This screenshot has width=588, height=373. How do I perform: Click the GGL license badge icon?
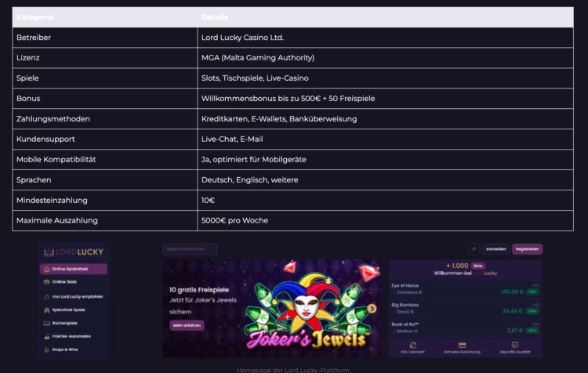pos(412,345)
